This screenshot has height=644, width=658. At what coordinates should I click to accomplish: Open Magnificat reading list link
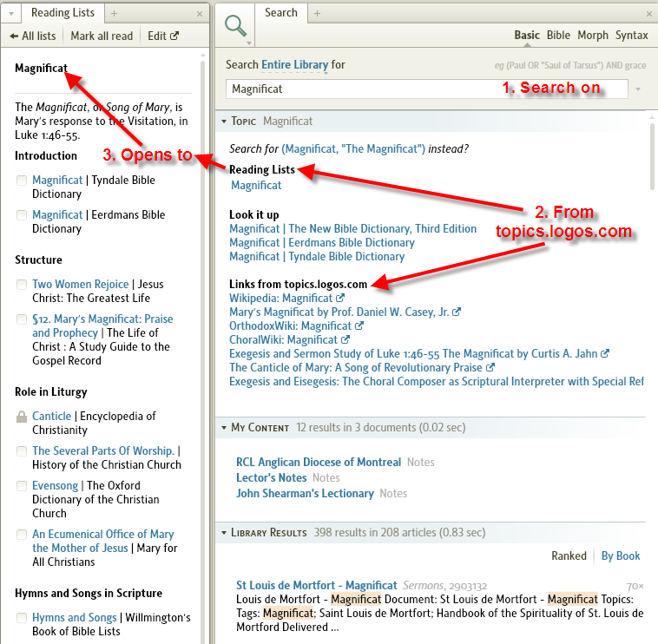(x=256, y=186)
